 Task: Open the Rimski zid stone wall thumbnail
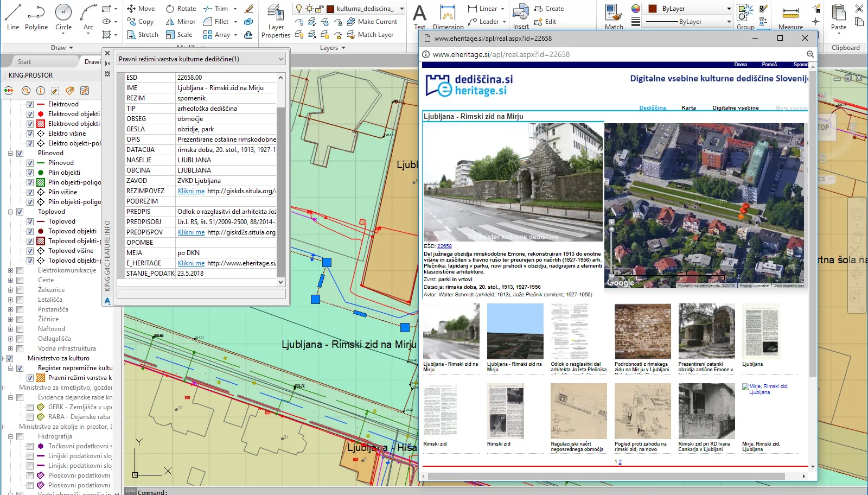point(642,331)
